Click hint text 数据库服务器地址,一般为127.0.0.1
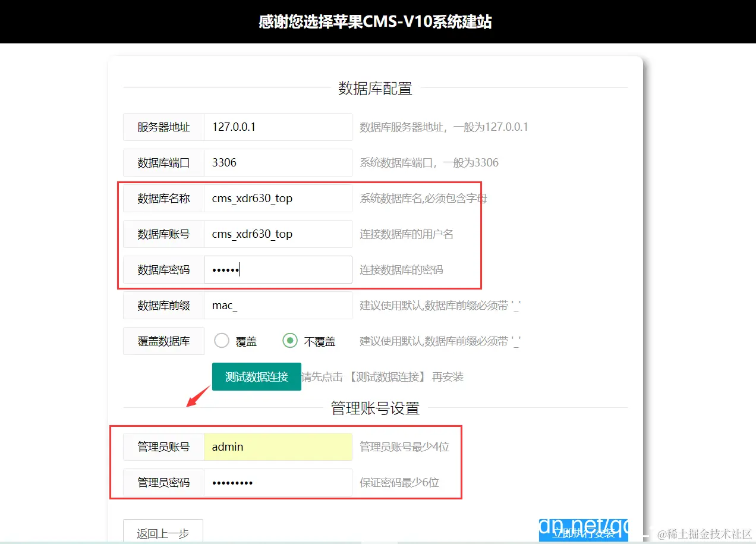 444,127
